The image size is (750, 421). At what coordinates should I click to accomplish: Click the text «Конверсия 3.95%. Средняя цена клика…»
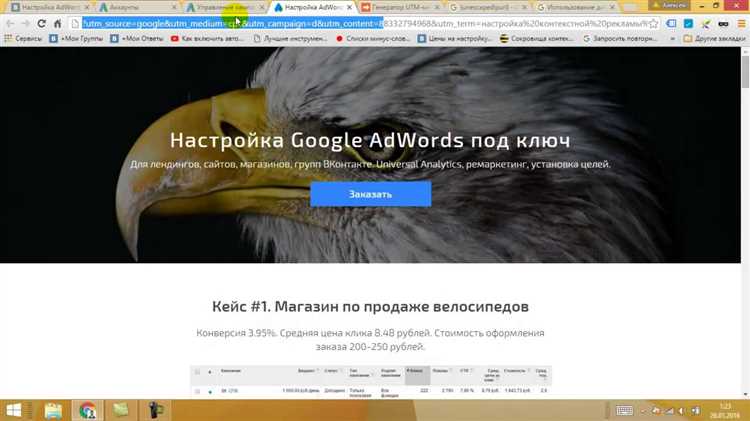tap(370, 340)
